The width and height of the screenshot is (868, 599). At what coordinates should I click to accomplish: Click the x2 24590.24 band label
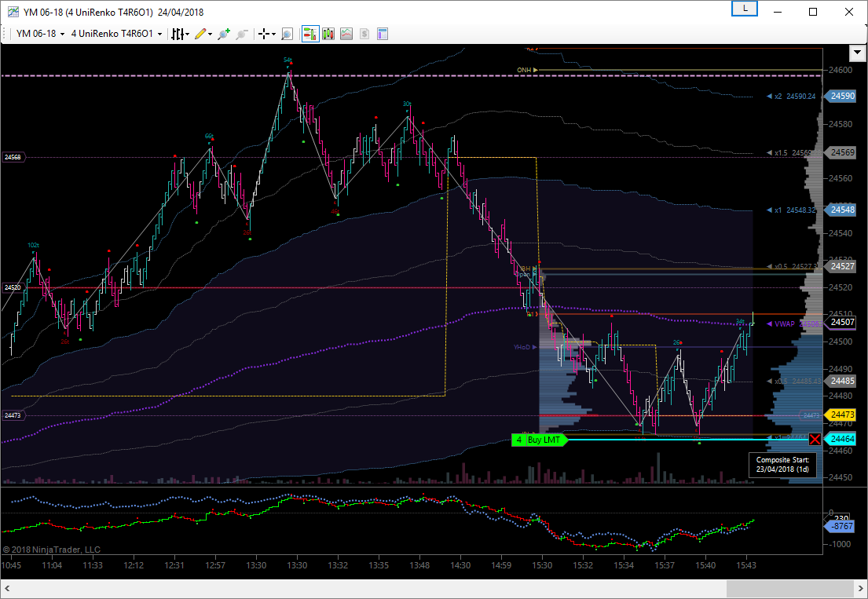coord(794,97)
